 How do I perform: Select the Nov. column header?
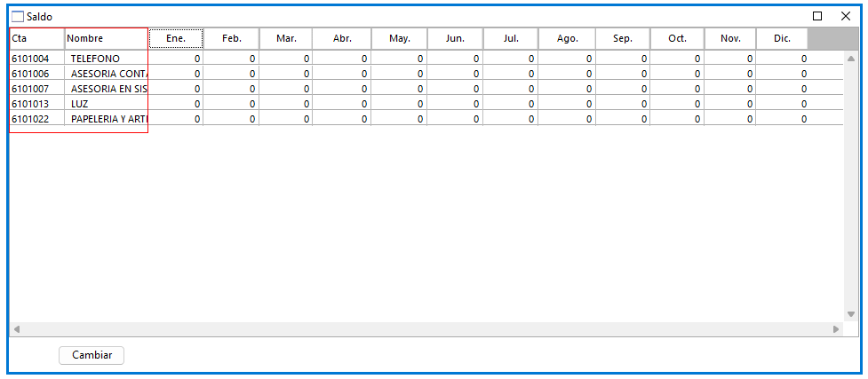pos(730,39)
